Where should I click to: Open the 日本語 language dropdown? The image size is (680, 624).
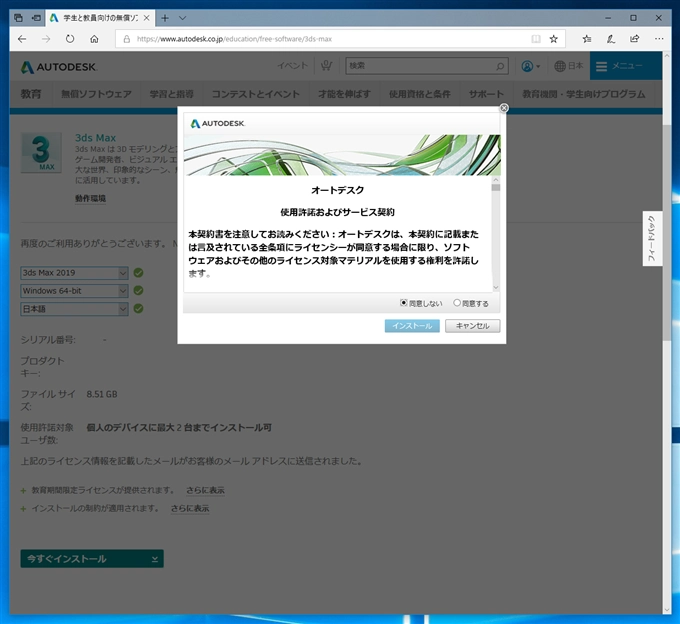pos(74,309)
